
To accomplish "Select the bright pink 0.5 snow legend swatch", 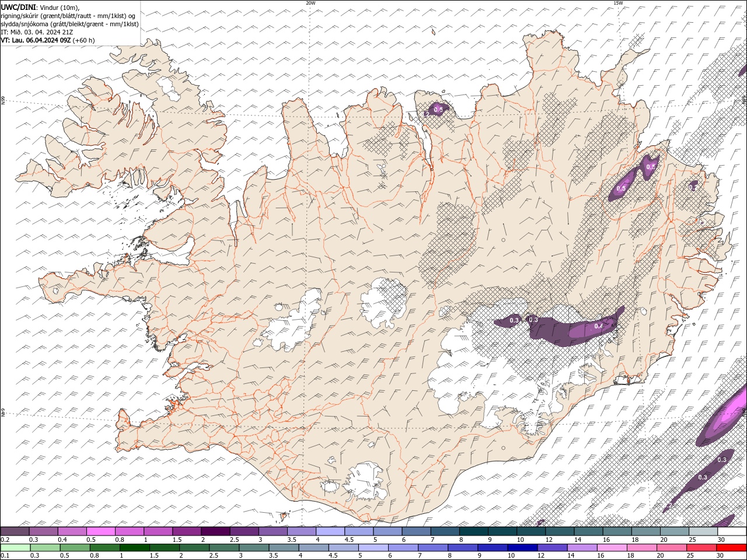I will [x=101, y=531].
